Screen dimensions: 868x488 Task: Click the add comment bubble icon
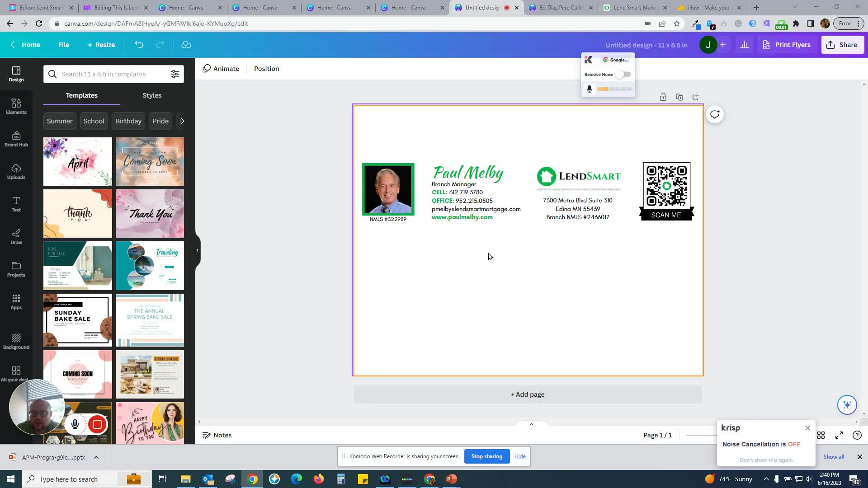[714, 114]
